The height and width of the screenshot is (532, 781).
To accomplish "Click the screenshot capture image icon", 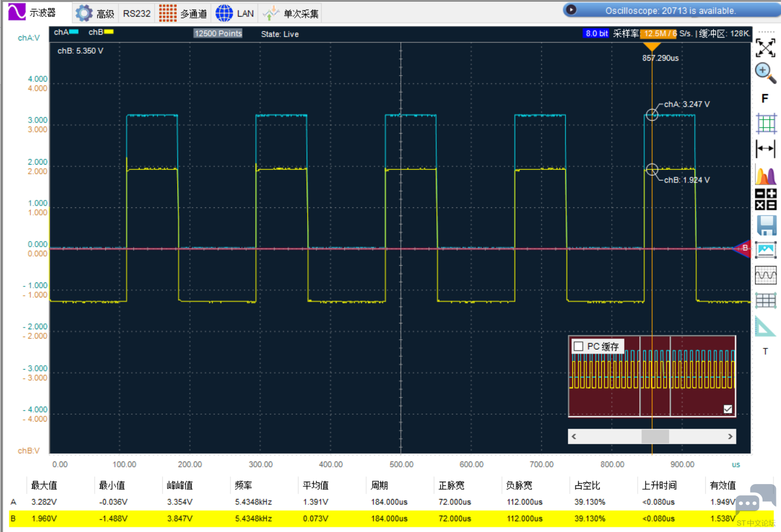I will click(766, 250).
